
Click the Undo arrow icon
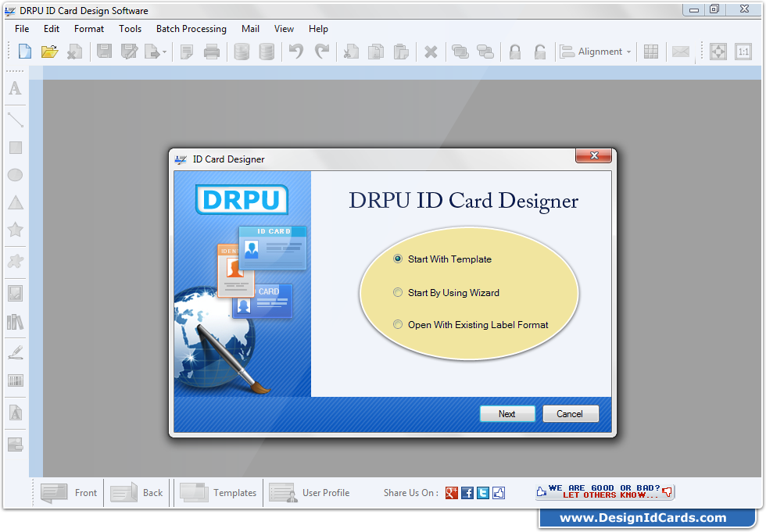pos(296,52)
